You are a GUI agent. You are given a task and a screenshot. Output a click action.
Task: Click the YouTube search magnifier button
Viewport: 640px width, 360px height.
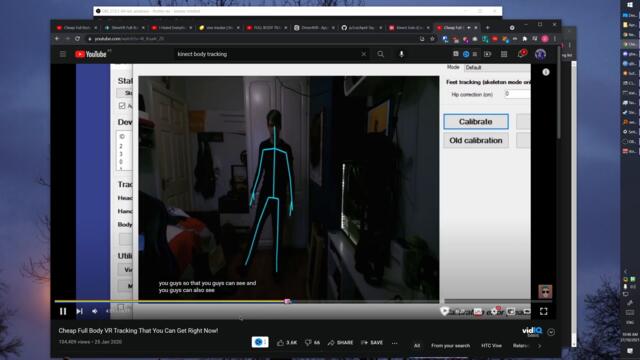pyautogui.click(x=380, y=54)
